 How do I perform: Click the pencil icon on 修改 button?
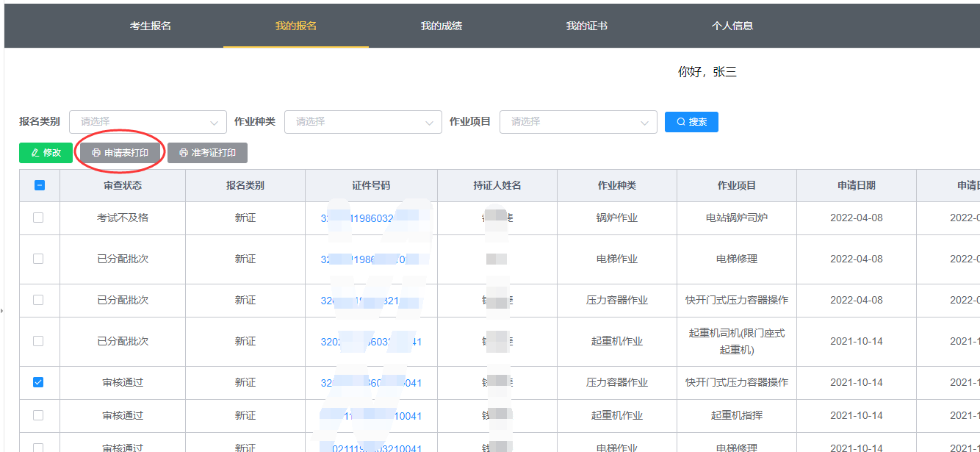35,153
